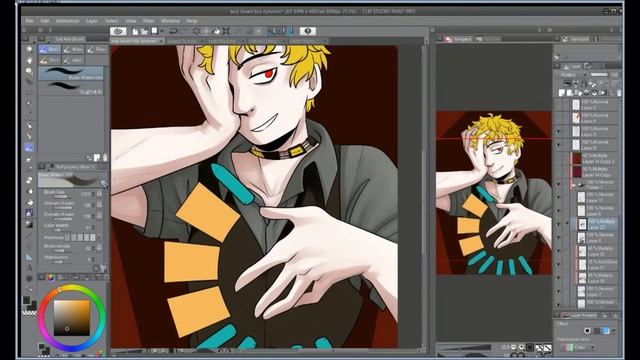
Task: Toggle visibility of Layer 22 Multiply layer
Action: pyautogui.click(x=559, y=251)
